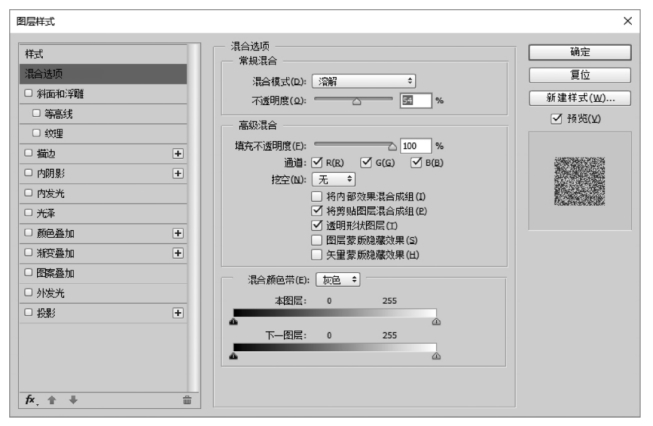
Task: Enable the 外发光 checkbox
Action: 28,292
